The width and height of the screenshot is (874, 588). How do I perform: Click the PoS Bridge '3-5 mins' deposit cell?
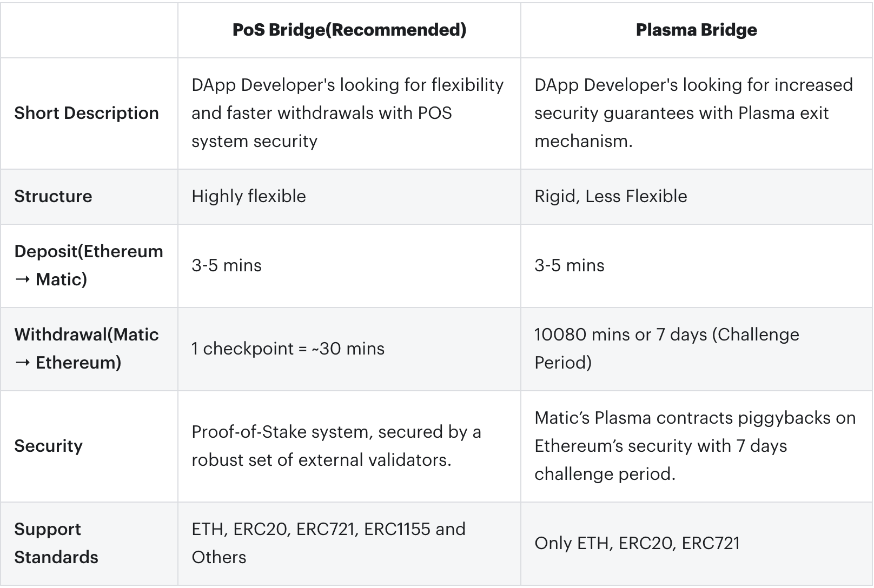point(227,265)
